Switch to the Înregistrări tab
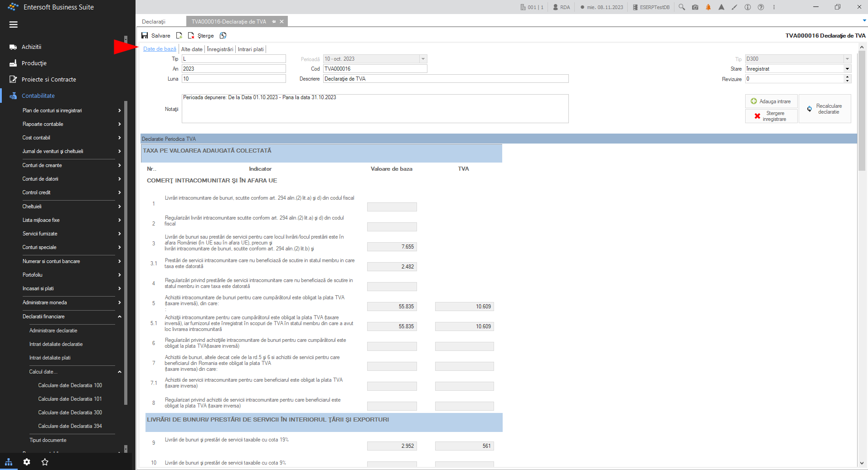Screen dimensions: 868x470 pos(220,49)
